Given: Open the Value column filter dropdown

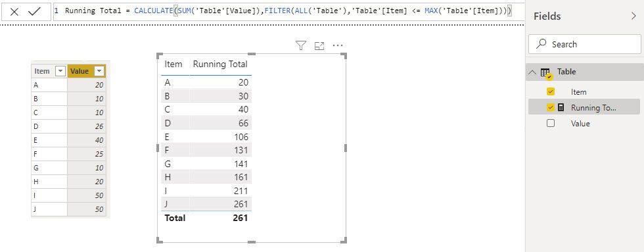Looking at the screenshot, I should 99,71.
